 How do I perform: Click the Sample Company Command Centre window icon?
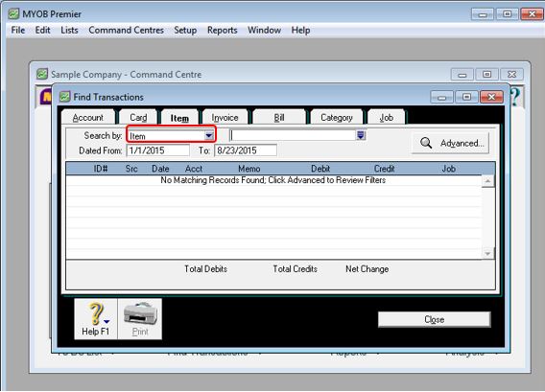(42, 74)
